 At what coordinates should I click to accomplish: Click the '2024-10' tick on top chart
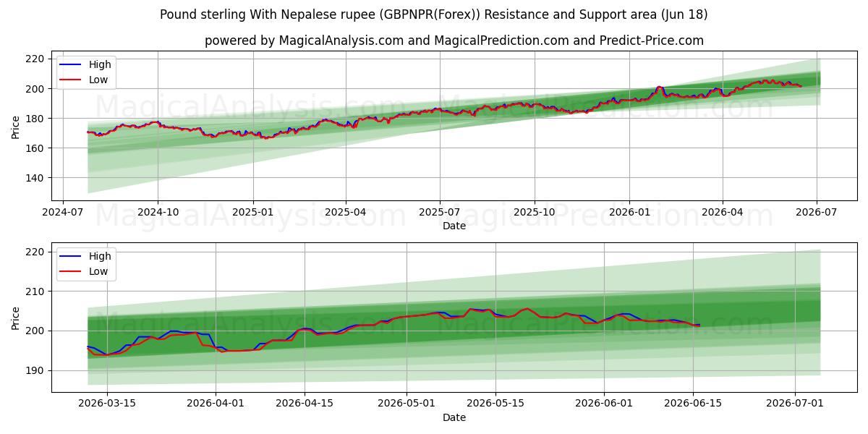point(158,211)
